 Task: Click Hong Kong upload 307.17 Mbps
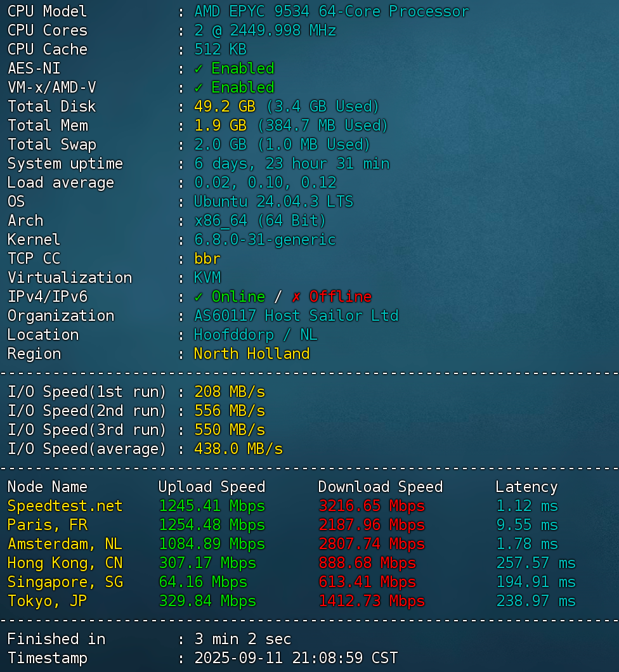(x=207, y=563)
